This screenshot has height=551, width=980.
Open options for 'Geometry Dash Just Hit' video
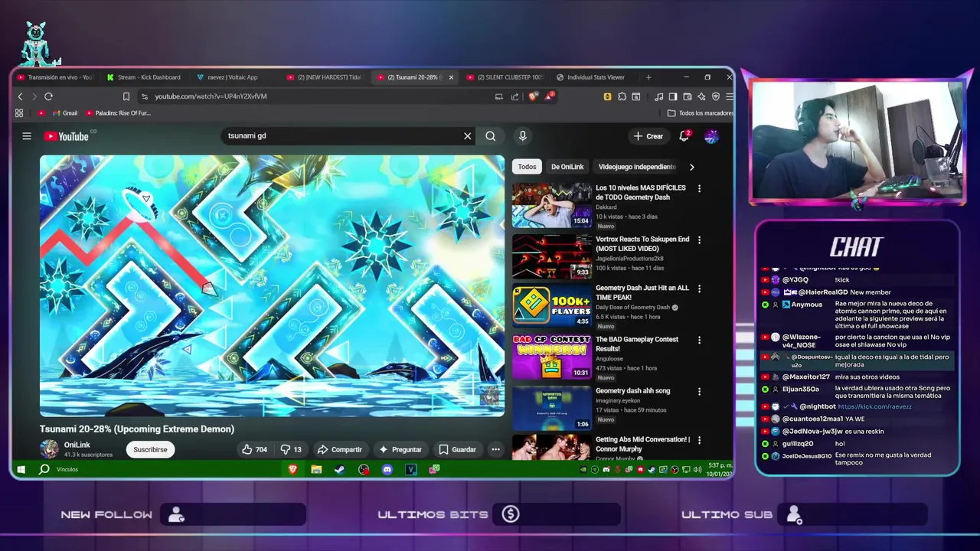tap(699, 289)
